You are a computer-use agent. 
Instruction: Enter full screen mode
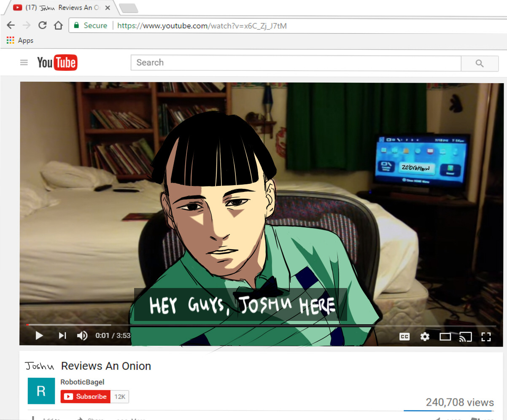pyautogui.click(x=486, y=337)
